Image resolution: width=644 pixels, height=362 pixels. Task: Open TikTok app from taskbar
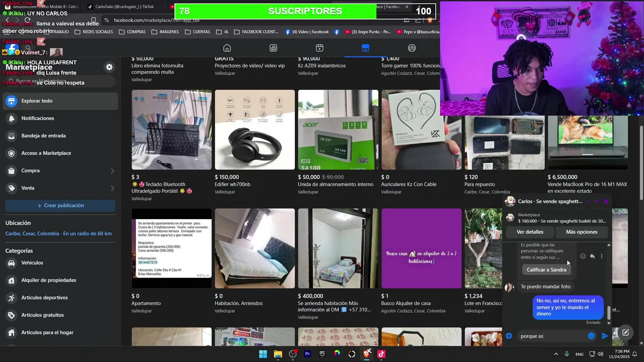[x=381, y=354]
